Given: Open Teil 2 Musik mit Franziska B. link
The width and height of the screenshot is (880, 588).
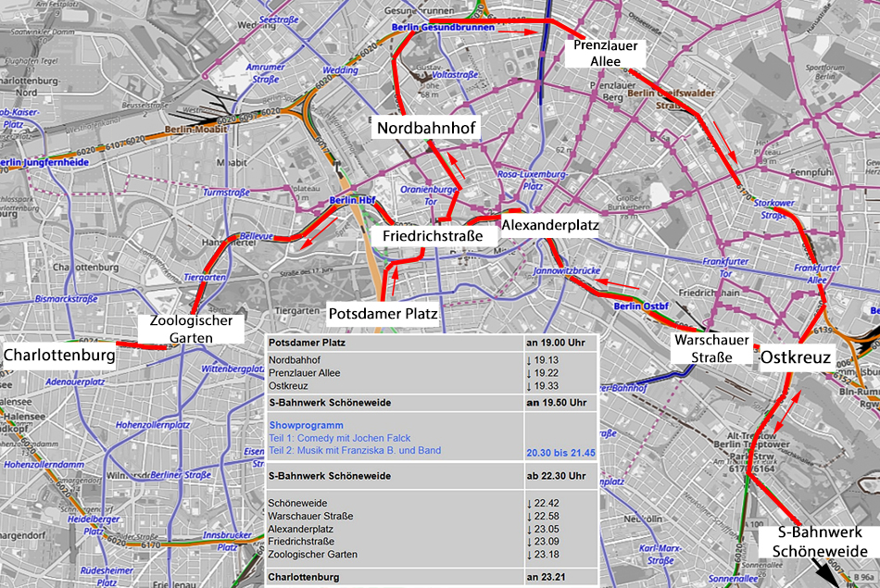Looking at the screenshot, I should (x=355, y=450).
